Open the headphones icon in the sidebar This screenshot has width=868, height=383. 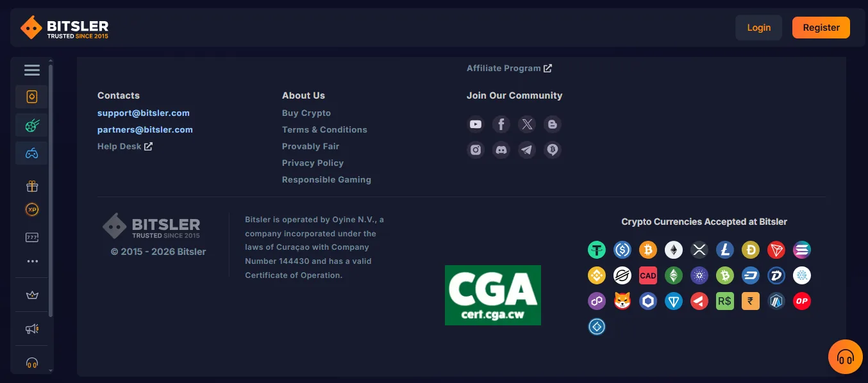[32, 363]
